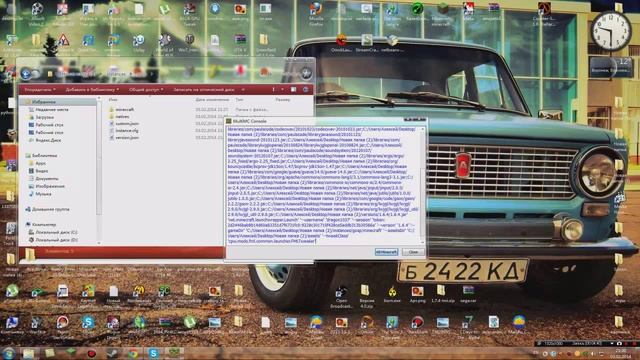Click the Chrome taskbar icon

tap(133, 353)
